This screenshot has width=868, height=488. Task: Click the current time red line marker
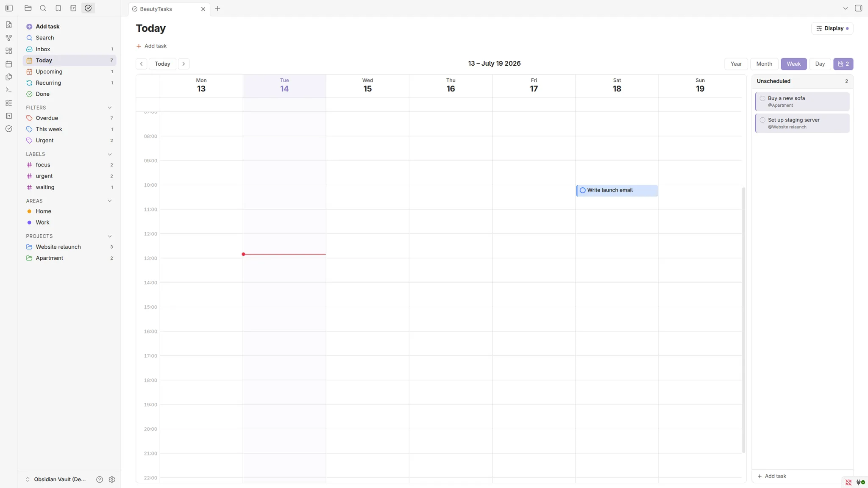(x=284, y=254)
